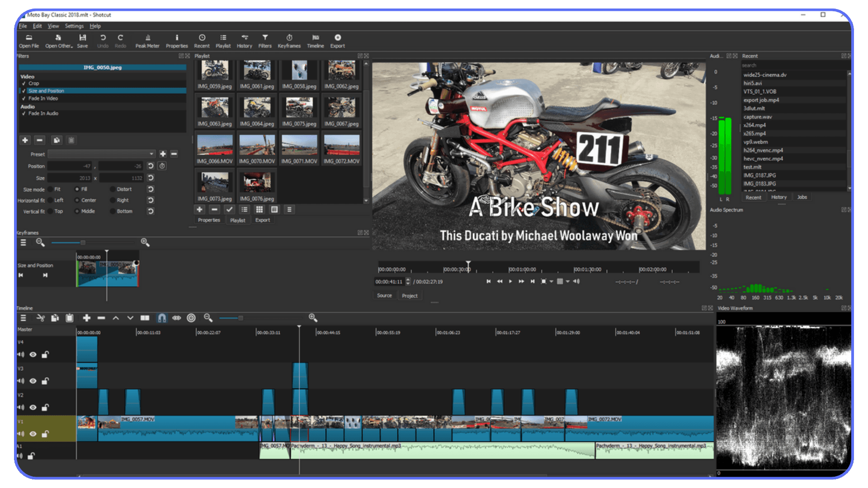Open the playlist hamburger menu
Viewport: 868px width, 488px height.
coord(289,209)
